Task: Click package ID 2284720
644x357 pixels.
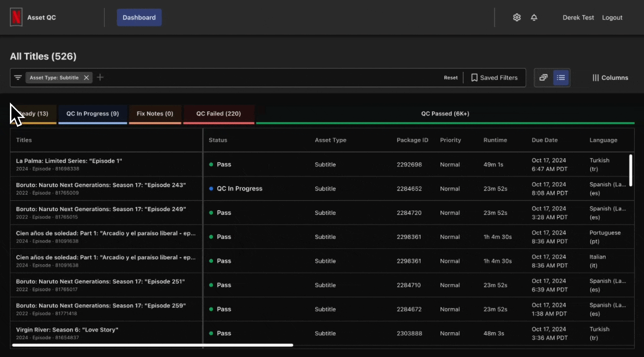Action: click(x=409, y=213)
